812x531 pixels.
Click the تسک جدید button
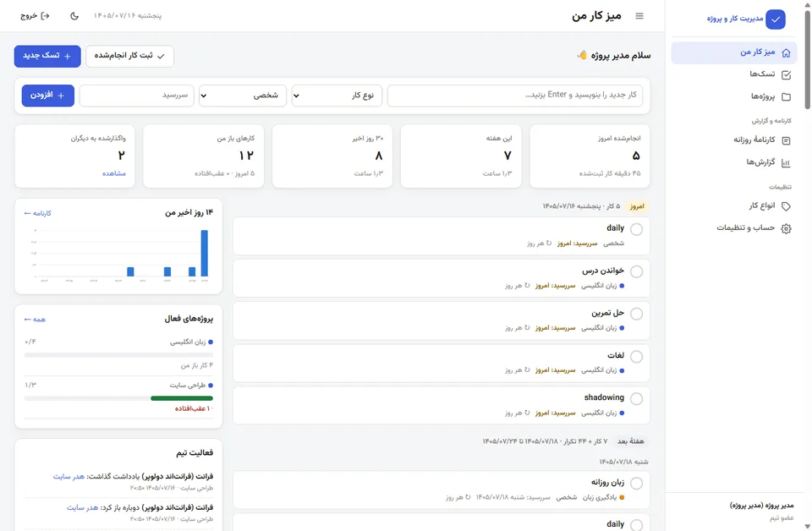click(47, 56)
